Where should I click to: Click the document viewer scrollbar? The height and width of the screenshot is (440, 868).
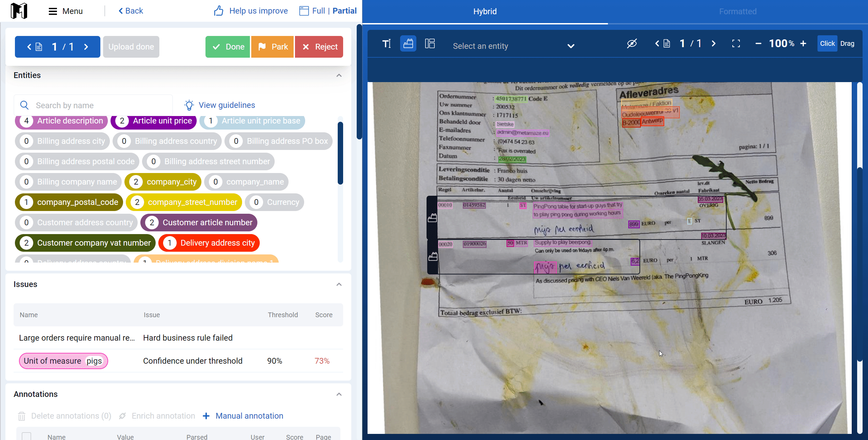click(x=860, y=265)
